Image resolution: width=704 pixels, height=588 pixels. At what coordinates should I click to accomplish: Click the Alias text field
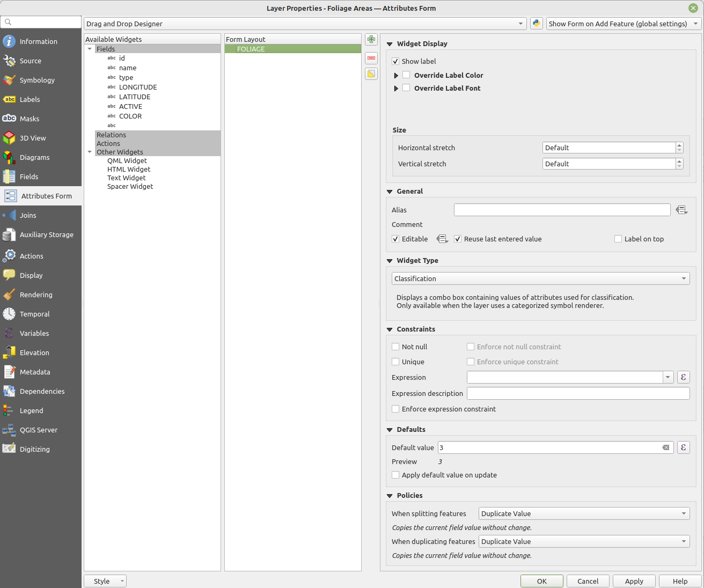coord(562,210)
